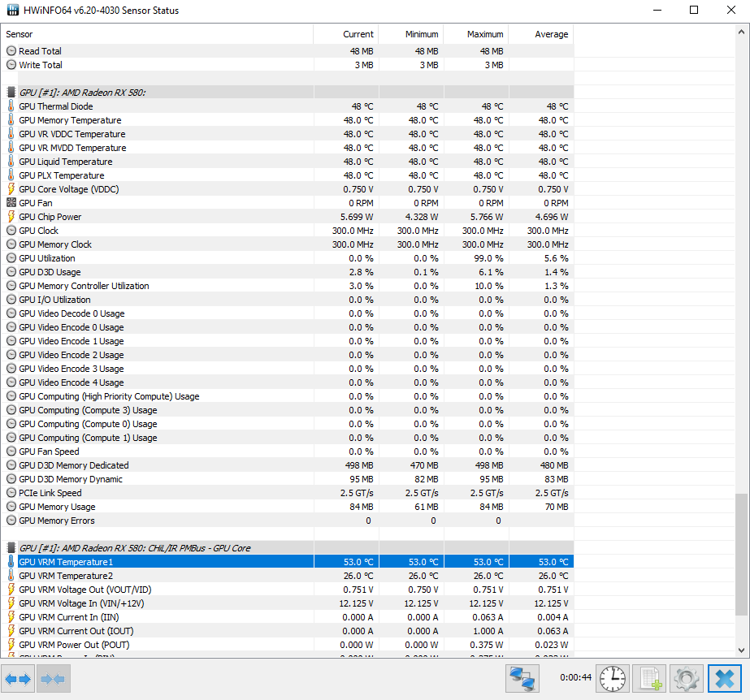
Task: Click the logging start document icon
Action: click(x=649, y=679)
